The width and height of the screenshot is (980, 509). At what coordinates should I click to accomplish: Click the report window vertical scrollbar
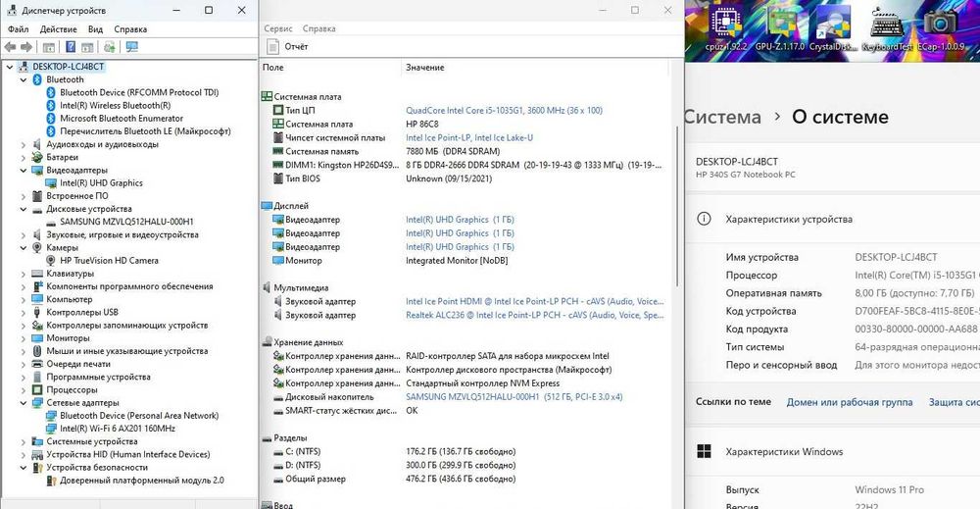[x=677, y=206]
